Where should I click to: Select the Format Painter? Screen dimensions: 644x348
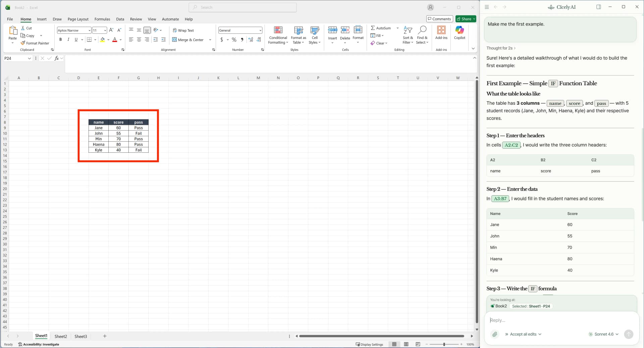point(35,43)
